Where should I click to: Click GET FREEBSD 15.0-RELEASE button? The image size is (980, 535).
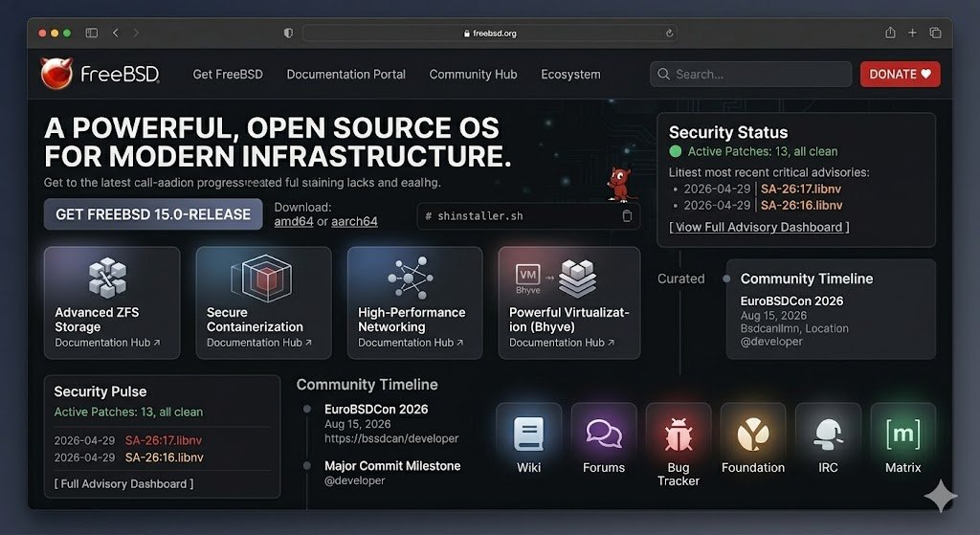153,214
